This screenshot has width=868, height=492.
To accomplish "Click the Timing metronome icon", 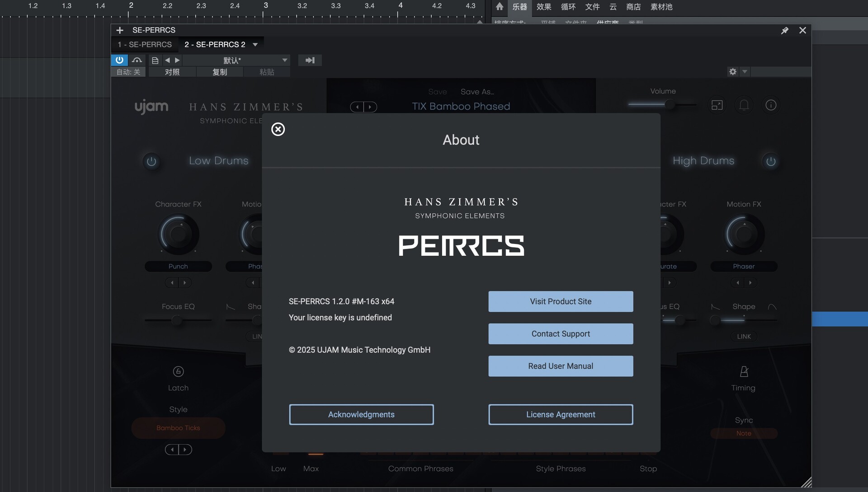I will 744,371.
